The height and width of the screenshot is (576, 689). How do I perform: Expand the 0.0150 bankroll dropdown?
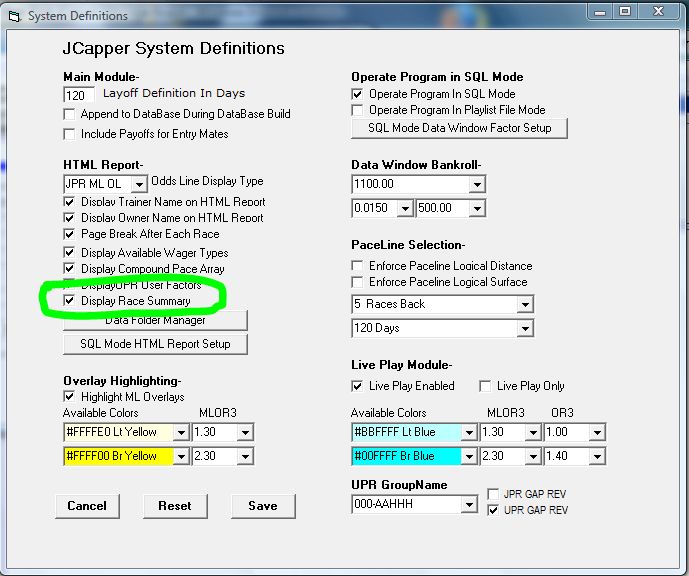(x=405, y=208)
